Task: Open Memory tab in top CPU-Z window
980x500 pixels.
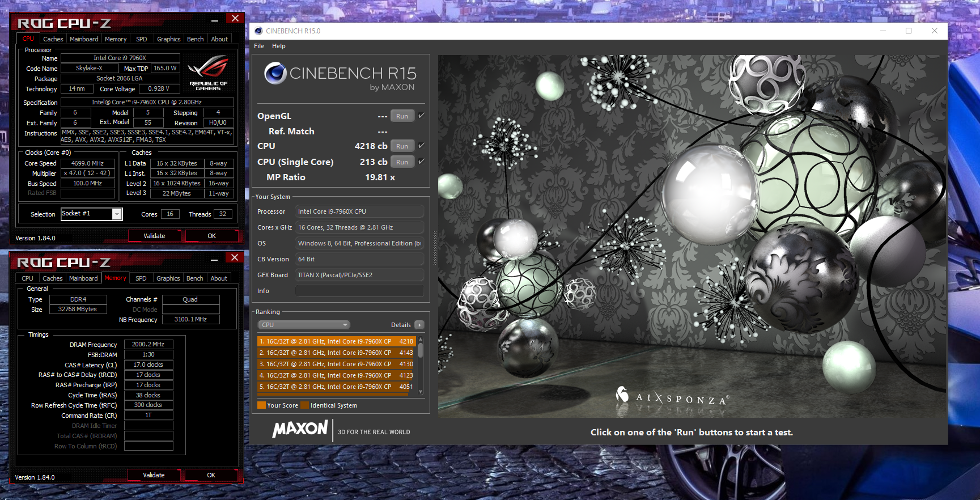Action: click(116, 39)
